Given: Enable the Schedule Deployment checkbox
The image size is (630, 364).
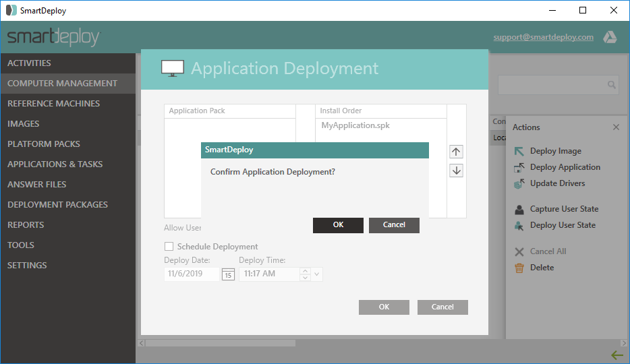Looking at the screenshot, I should (169, 247).
